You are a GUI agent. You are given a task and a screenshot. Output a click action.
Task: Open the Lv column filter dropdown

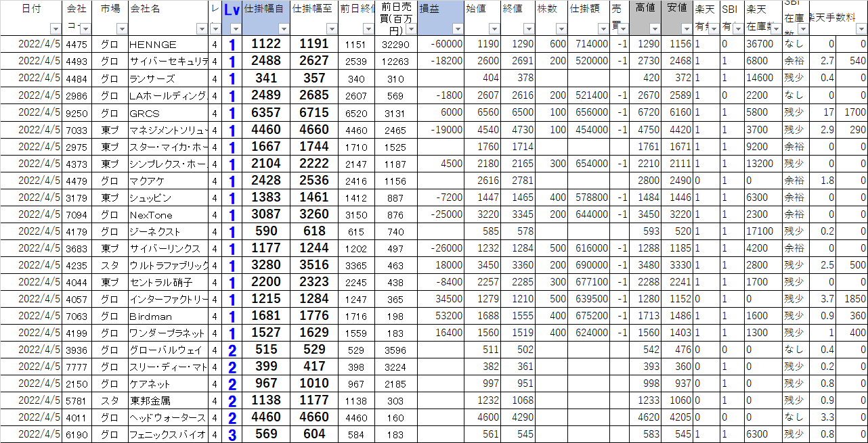coord(236,29)
